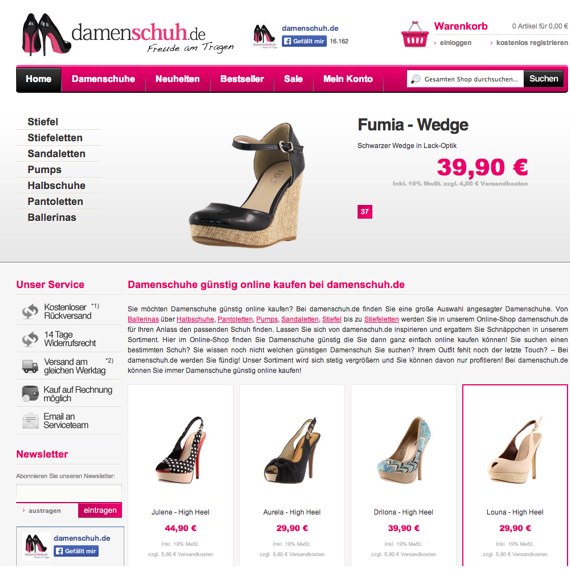Select the Ballerinas category in sidebar
The height and width of the screenshot is (571, 570).
tap(52, 217)
